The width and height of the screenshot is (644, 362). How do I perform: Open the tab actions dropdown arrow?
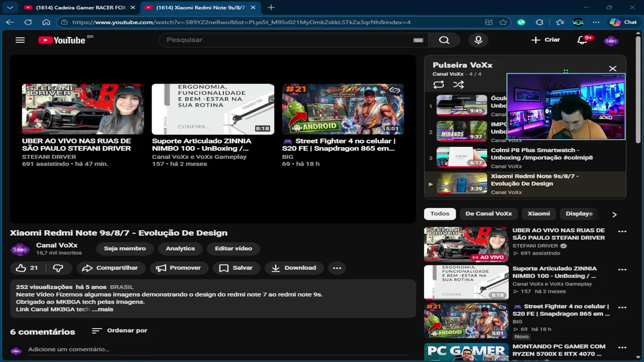coord(10,8)
